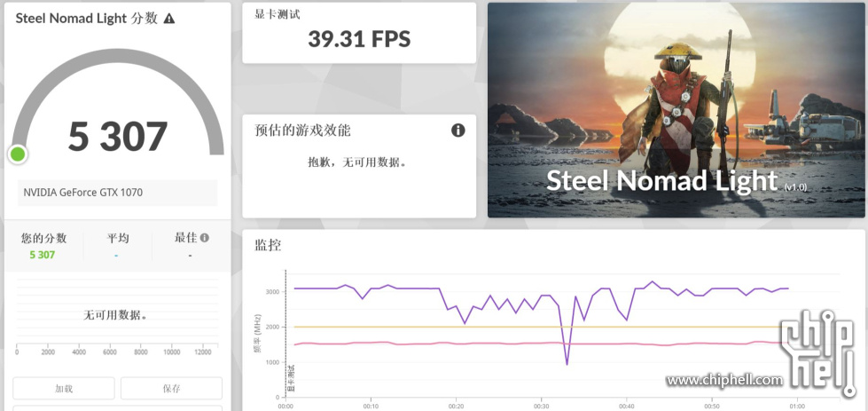Image resolution: width=868 pixels, height=411 pixels.
Task: Select the NVIDIA GeForce GTX 1070 field
Action: tap(117, 193)
